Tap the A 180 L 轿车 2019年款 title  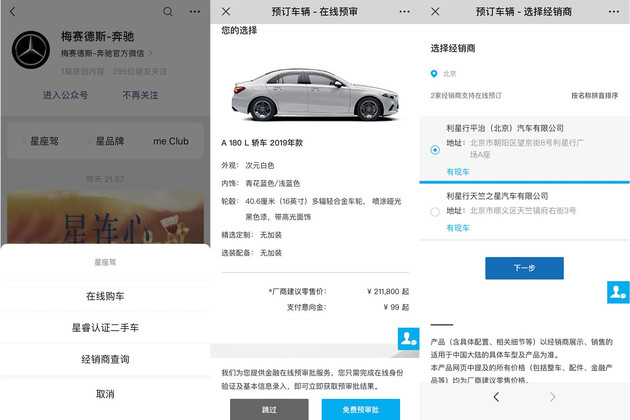[262, 143]
